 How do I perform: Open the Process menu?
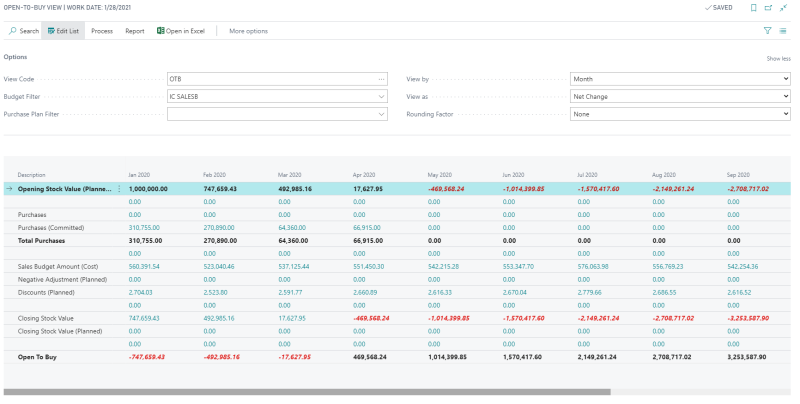pos(102,31)
